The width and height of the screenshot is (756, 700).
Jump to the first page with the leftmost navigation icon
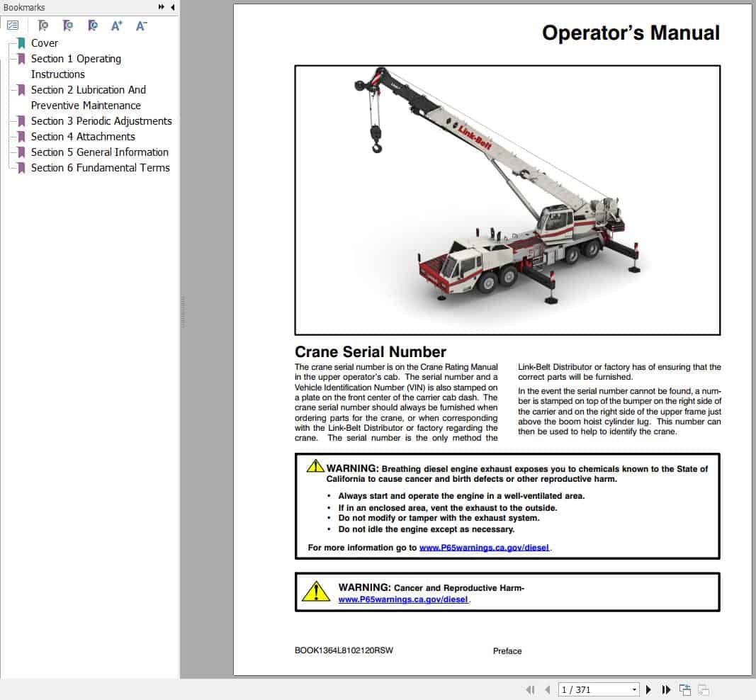pyautogui.click(x=530, y=689)
